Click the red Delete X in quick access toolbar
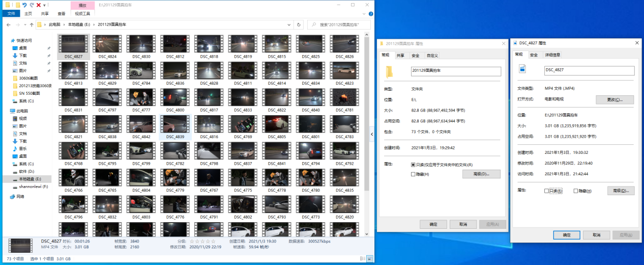This screenshot has height=265, width=644. click(39, 5)
